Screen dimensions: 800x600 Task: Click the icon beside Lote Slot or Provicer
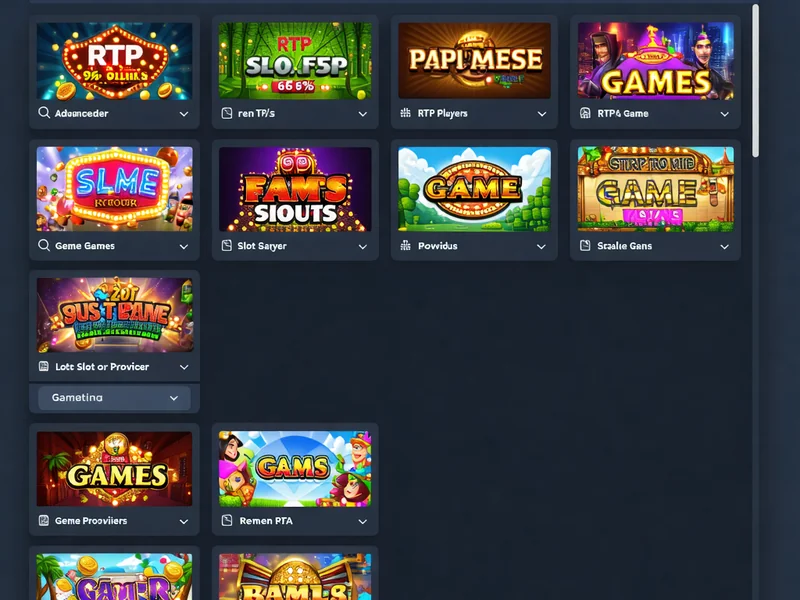44,366
